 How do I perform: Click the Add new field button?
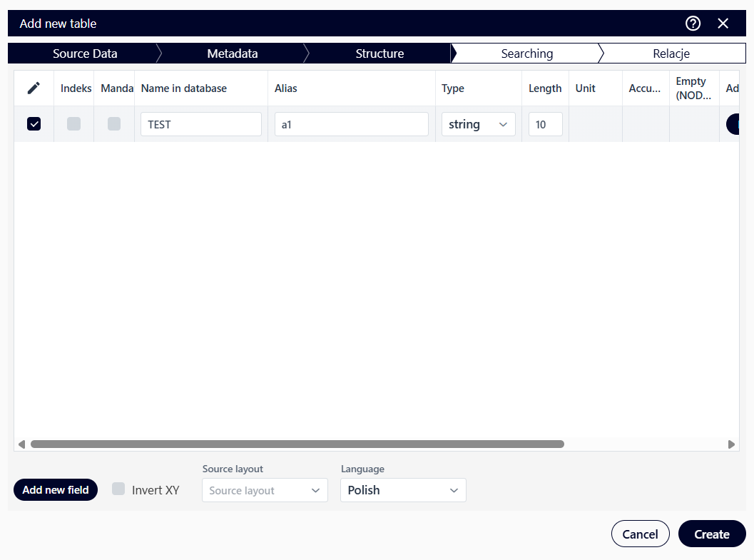56,490
